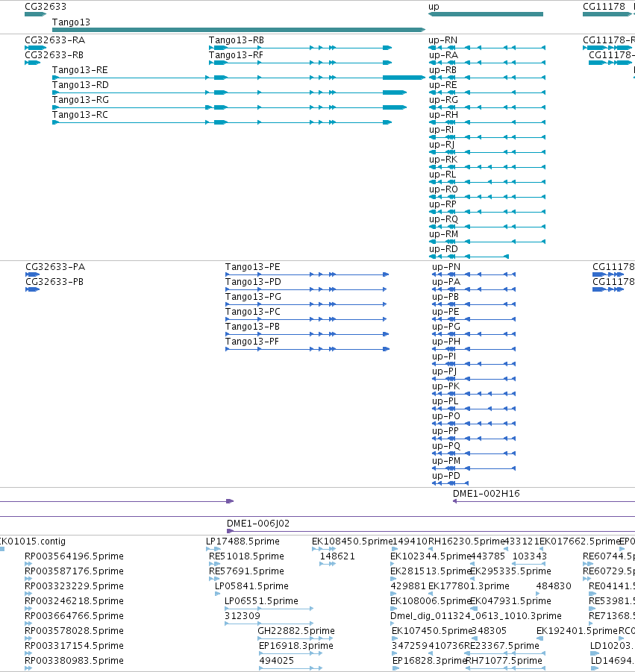Viewport: 635px width, 672px height.
Task: Select the DME1-002H16 clone label
Action: [x=487, y=493]
